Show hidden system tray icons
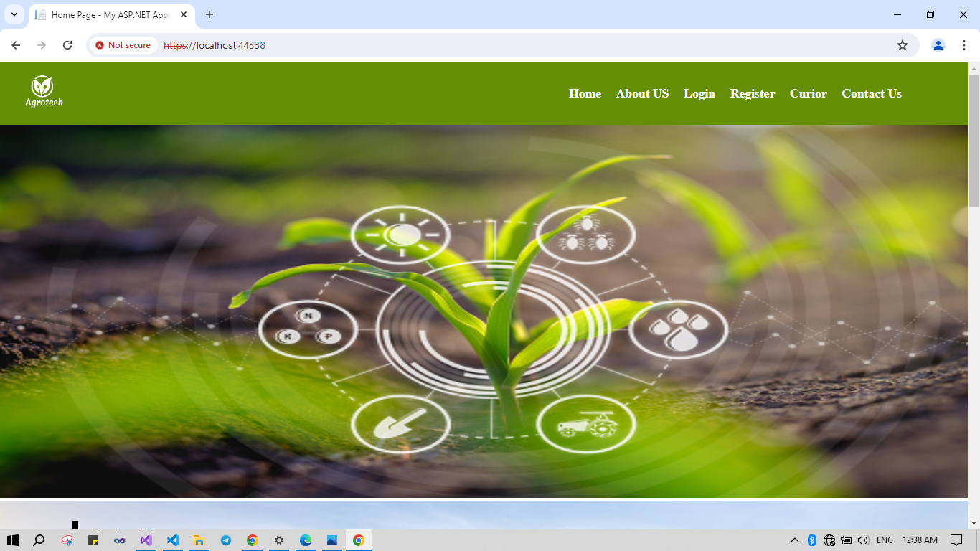 795,540
